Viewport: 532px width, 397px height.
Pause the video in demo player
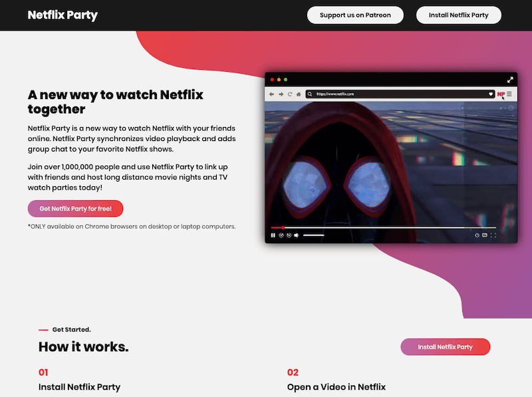tap(273, 235)
